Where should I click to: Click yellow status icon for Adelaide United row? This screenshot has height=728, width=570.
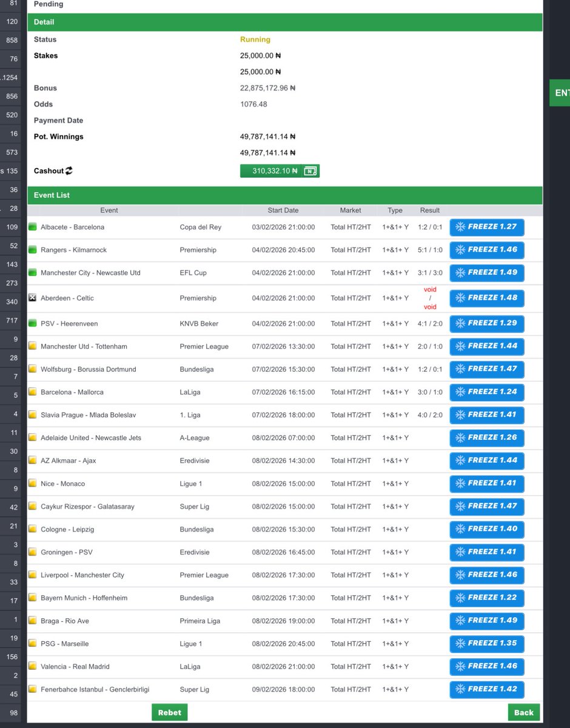[33, 438]
